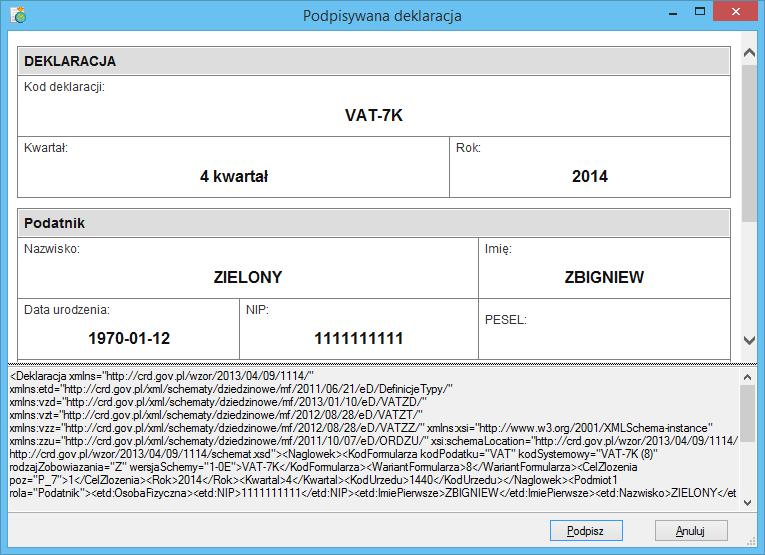Click the application icon in title bar
765x555 pixels.
[x=19, y=15]
